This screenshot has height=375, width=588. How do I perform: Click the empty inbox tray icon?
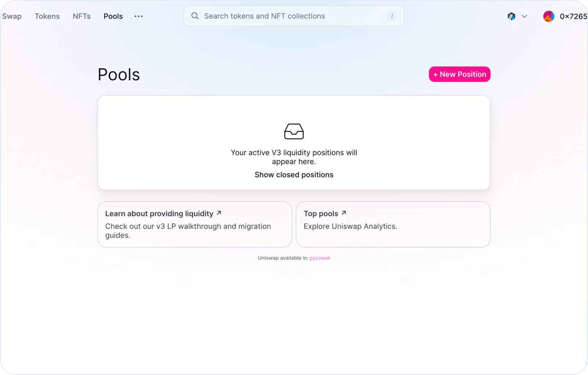coord(294,131)
